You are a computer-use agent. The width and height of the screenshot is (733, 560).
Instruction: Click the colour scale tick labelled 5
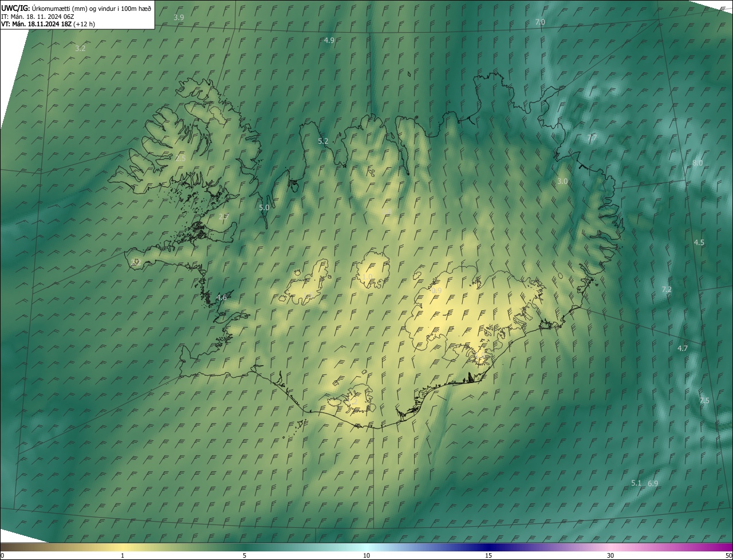pyautogui.click(x=245, y=555)
